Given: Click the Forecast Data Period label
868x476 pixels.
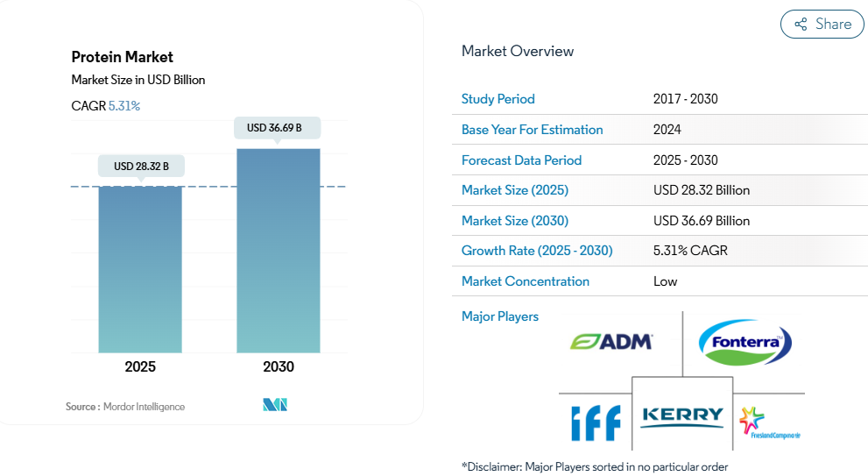Looking at the screenshot, I should pyautogui.click(x=521, y=160).
